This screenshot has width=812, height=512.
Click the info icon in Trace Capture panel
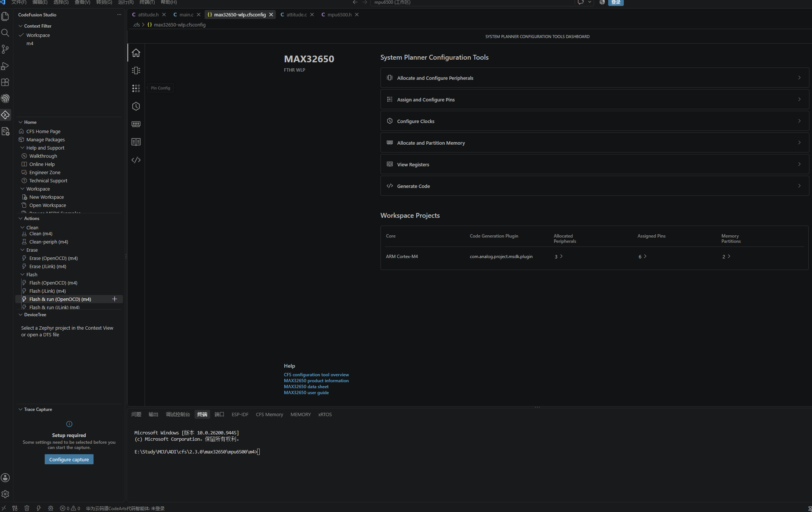[x=69, y=424]
